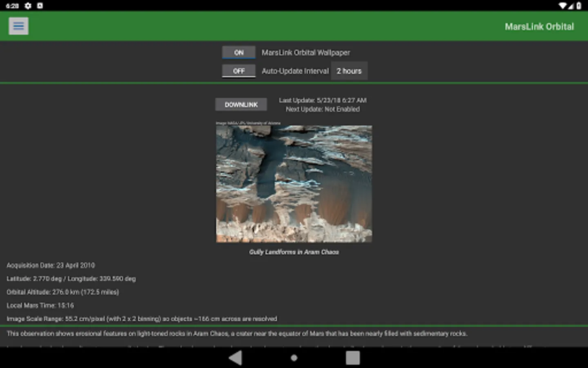This screenshot has width=588, height=368.
Task: Tap the settings gear in the status bar
Action: coord(27,6)
